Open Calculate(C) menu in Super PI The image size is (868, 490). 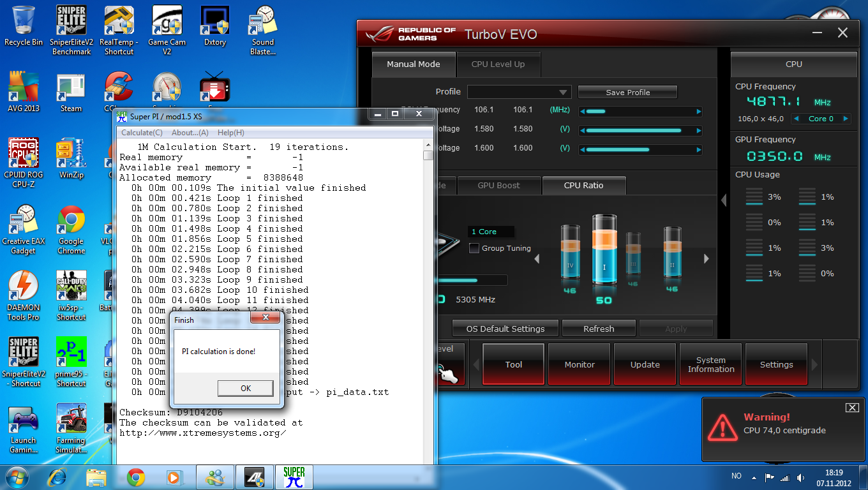coord(142,133)
